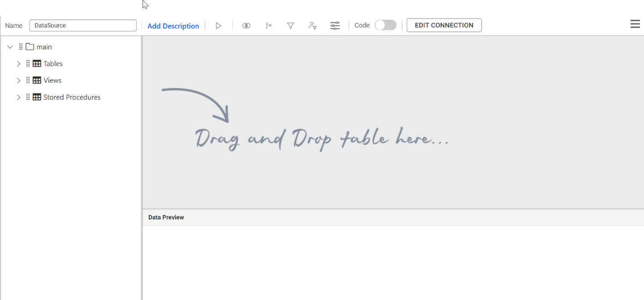Viewport: 644px width, 300px height.
Task: Click the filter funnel icon
Action: tap(291, 26)
